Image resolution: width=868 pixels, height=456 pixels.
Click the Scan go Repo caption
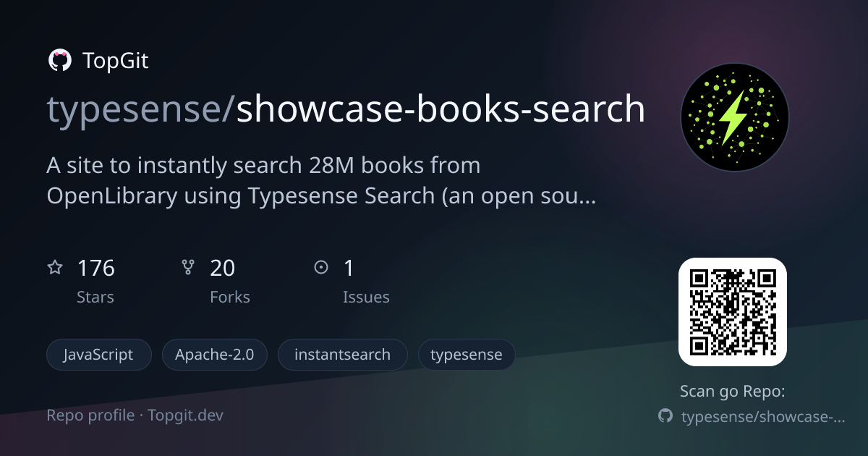pos(733,392)
